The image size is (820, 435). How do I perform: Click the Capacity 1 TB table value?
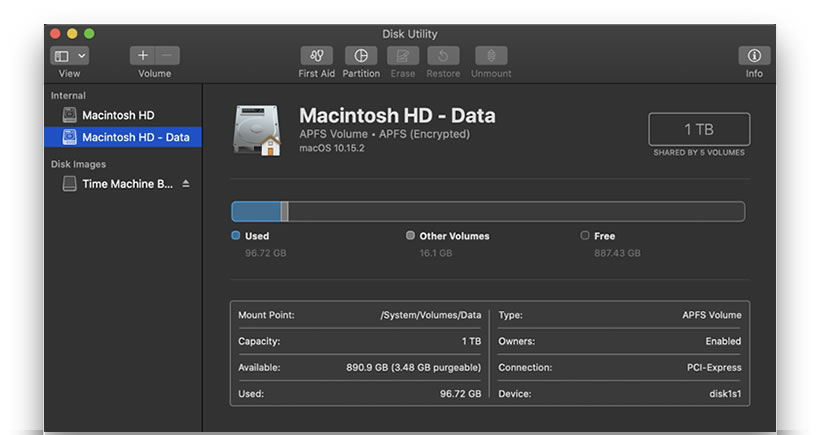(471, 341)
